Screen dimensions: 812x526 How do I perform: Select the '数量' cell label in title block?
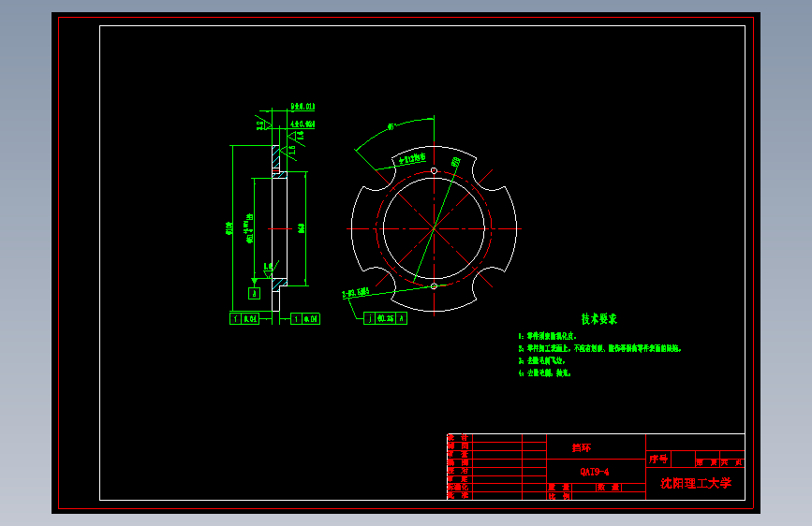[x=609, y=488]
